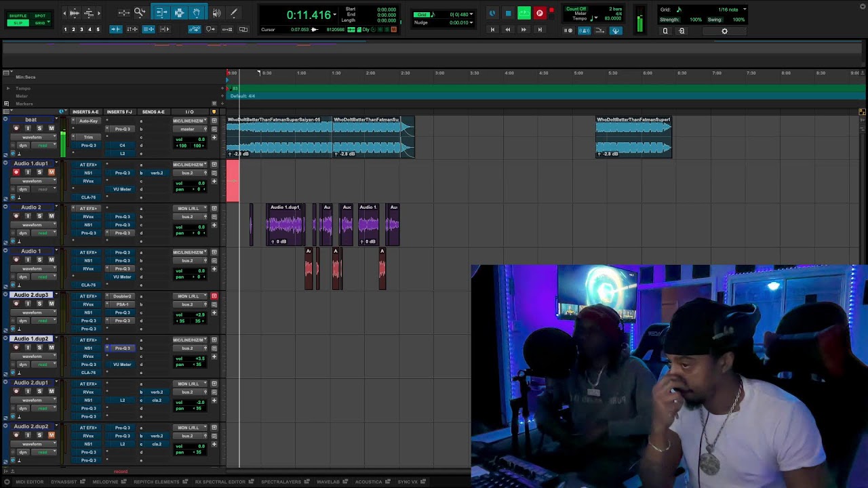Select the Audio 1.dup1 clip on Audio 2 track
The image size is (868, 488).
[x=285, y=224]
